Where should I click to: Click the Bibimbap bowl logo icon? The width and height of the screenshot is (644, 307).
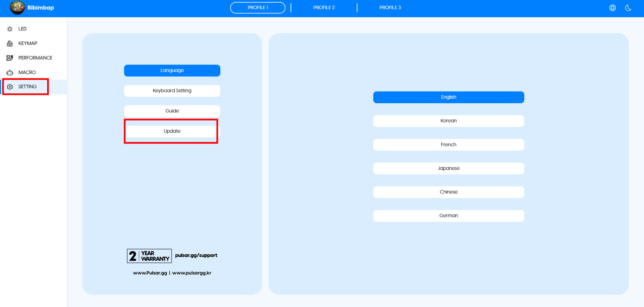point(17,7)
